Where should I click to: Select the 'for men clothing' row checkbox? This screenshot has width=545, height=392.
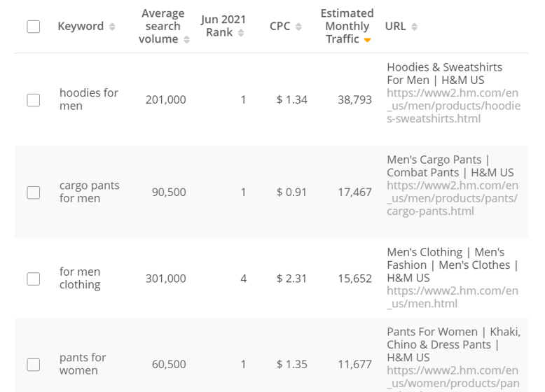pyautogui.click(x=34, y=279)
